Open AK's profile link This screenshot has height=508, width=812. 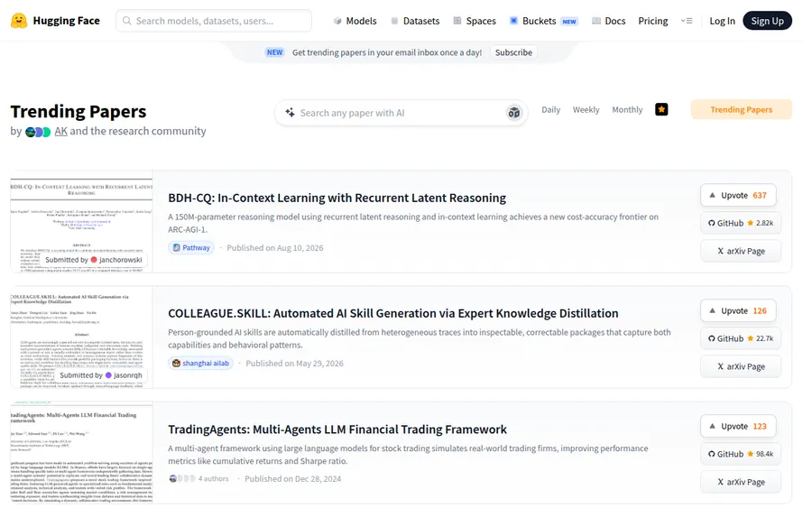click(x=60, y=131)
